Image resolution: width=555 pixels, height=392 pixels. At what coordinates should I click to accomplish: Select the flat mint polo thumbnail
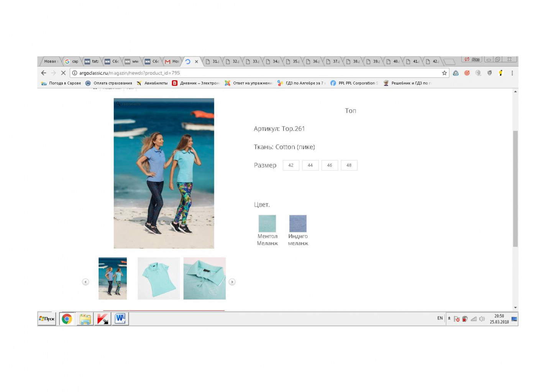pos(159,278)
